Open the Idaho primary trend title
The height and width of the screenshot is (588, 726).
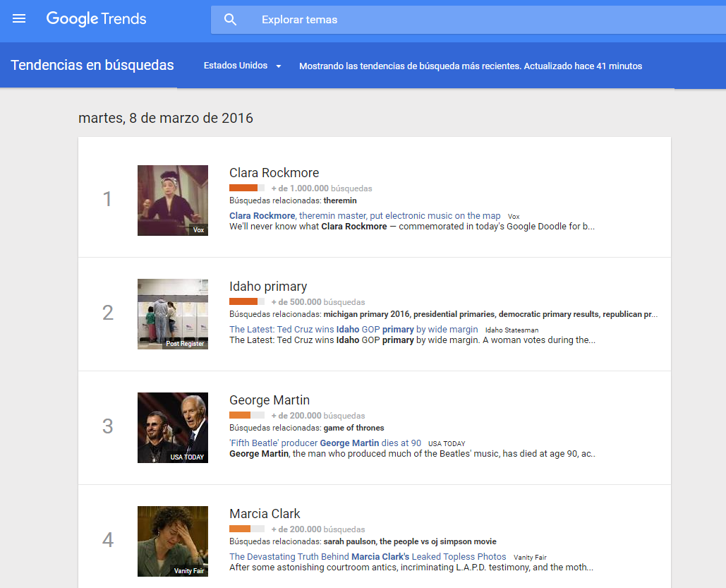tap(268, 287)
